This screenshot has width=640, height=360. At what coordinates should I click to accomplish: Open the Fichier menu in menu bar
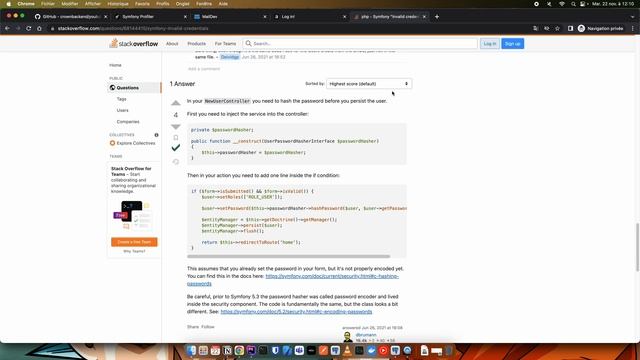point(48,4)
